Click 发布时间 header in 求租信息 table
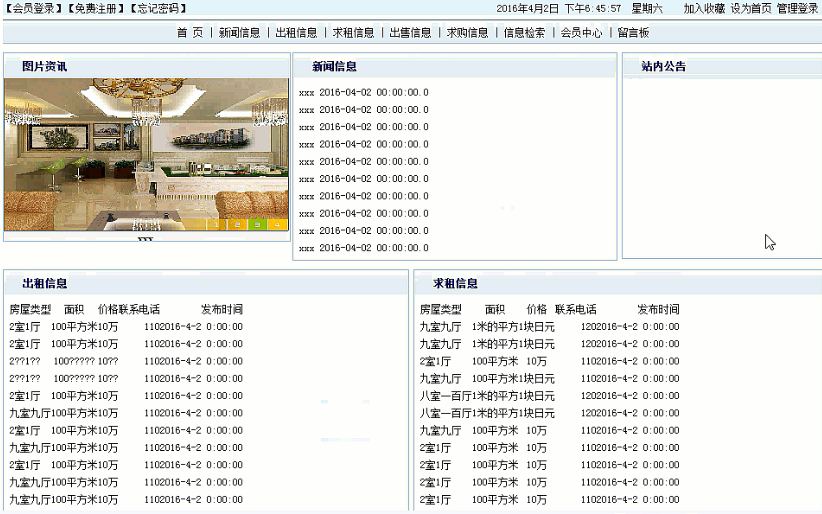The image size is (822, 514). pyautogui.click(x=658, y=309)
